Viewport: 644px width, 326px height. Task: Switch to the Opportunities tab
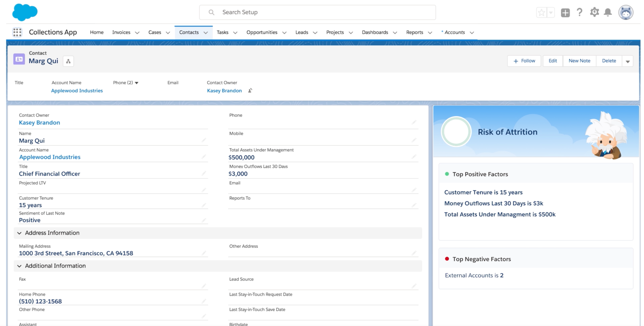[x=262, y=32]
